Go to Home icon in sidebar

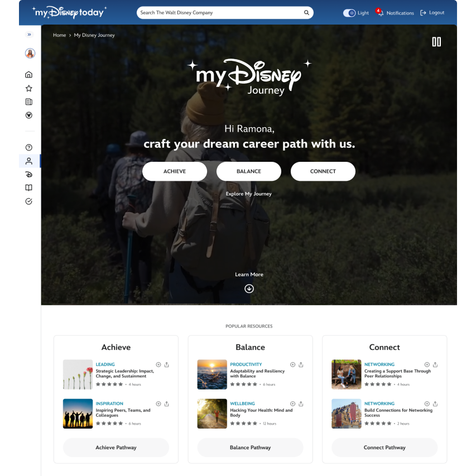pyautogui.click(x=29, y=74)
